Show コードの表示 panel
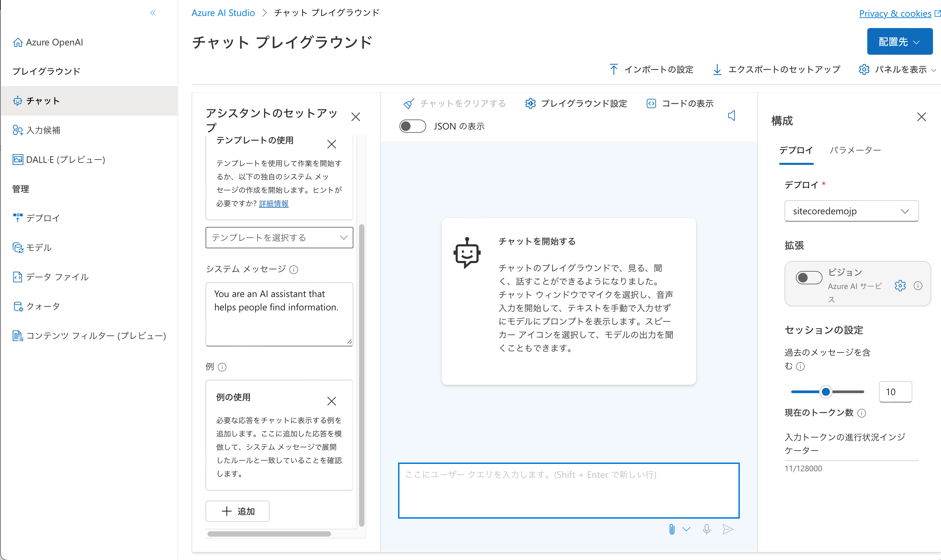The width and height of the screenshot is (941, 560). [680, 103]
